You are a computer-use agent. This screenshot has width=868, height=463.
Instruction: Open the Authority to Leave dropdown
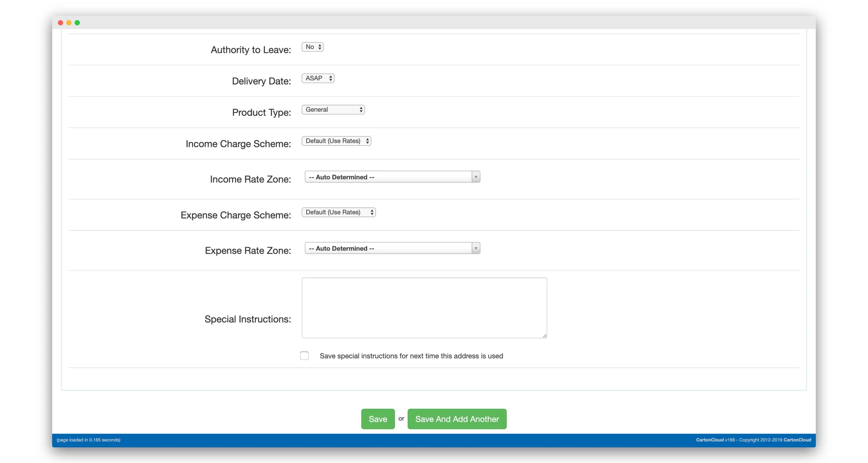tap(312, 47)
